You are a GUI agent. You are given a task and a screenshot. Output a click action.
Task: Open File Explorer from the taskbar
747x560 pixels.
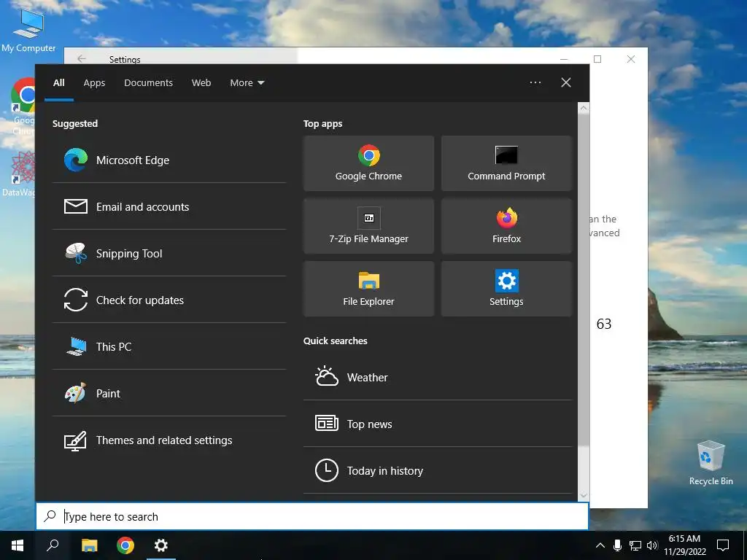(x=89, y=545)
